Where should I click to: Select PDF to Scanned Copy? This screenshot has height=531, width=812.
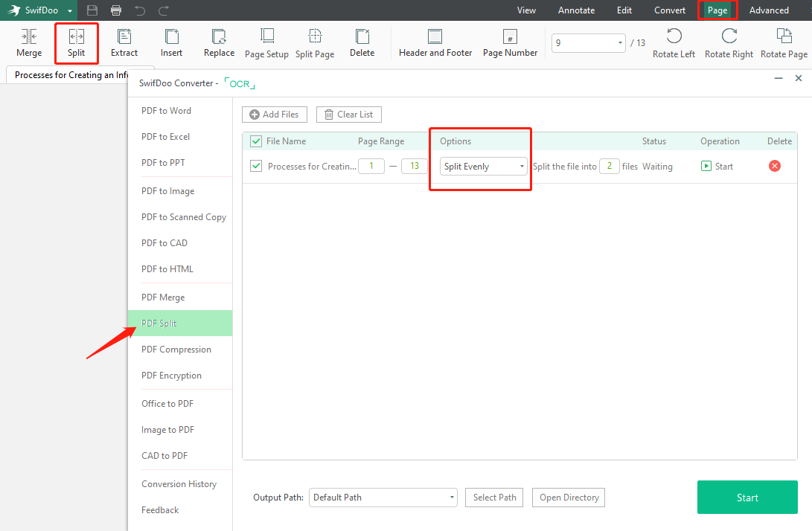click(184, 217)
